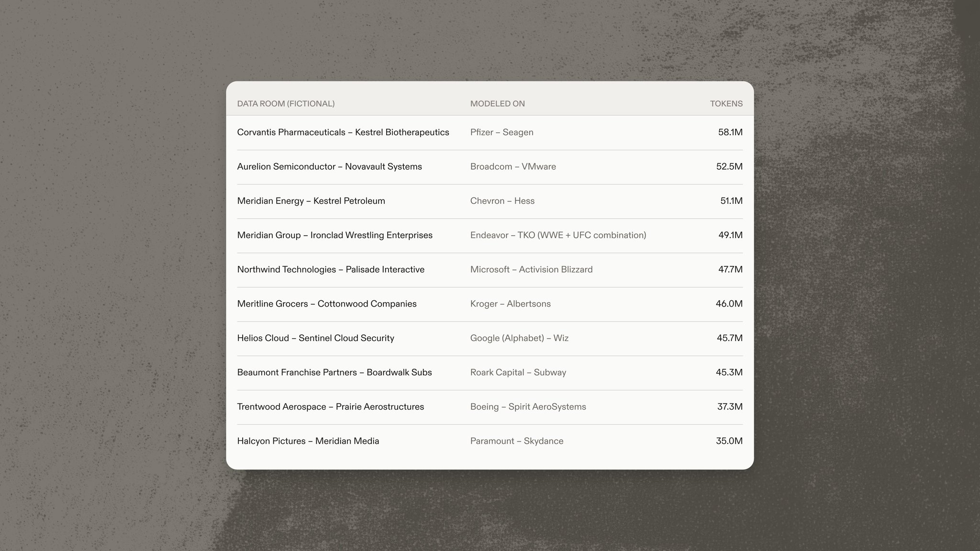
Task: Click the 58.1M token count
Action: click(x=730, y=132)
